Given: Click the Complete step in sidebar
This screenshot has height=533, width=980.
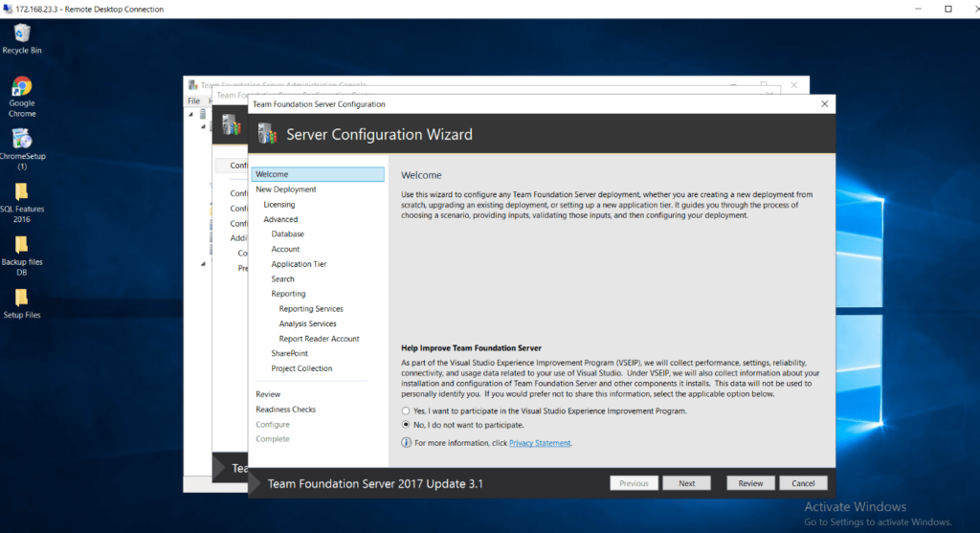Looking at the screenshot, I should click(272, 438).
